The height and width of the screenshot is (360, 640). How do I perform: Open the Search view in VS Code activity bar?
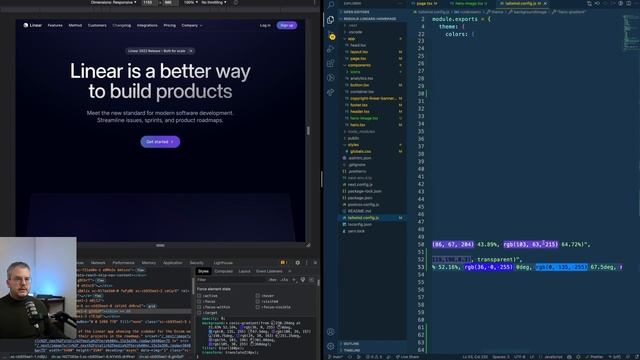pyautogui.click(x=331, y=5)
